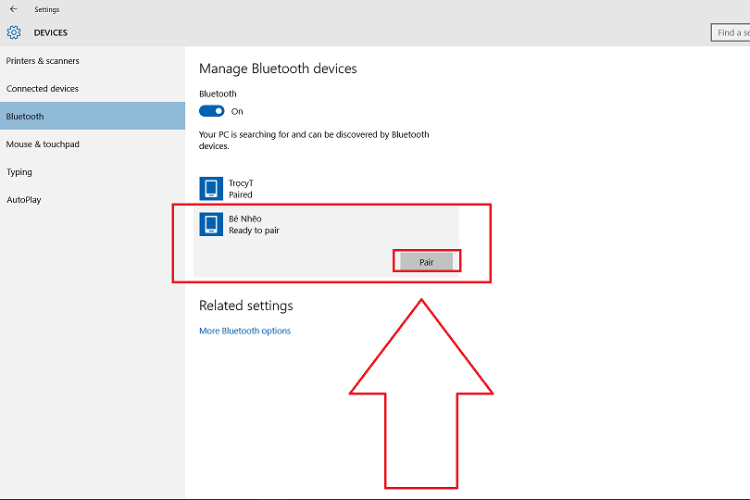Open Connected devices section

click(92, 89)
